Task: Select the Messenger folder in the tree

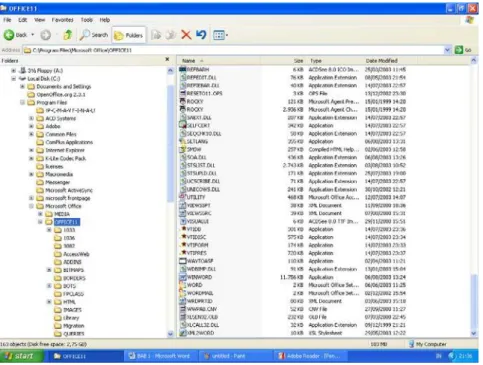Action: pos(53,182)
